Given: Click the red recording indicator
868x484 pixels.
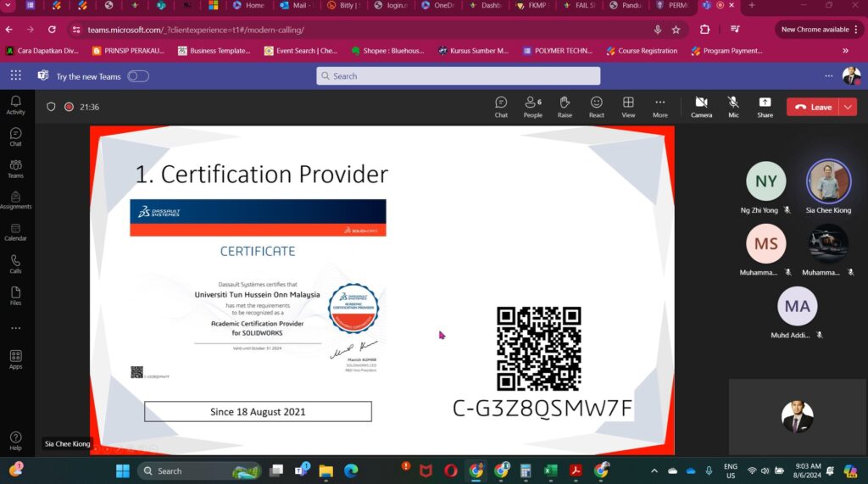Looking at the screenshot, I should (69, 107).
